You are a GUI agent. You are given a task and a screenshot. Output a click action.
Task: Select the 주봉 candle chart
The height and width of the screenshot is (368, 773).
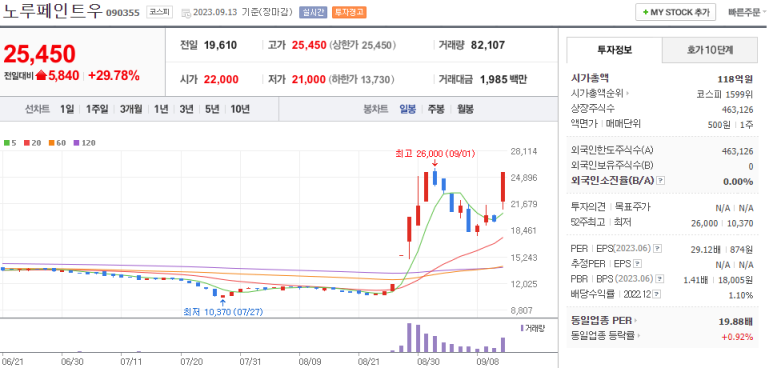[x=436, y=109]
